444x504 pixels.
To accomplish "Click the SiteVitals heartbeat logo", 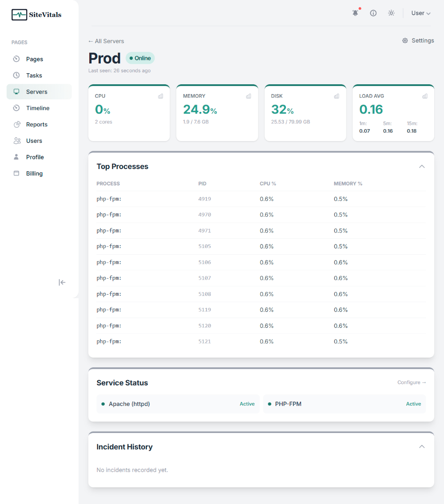I will tap(19, 15).
